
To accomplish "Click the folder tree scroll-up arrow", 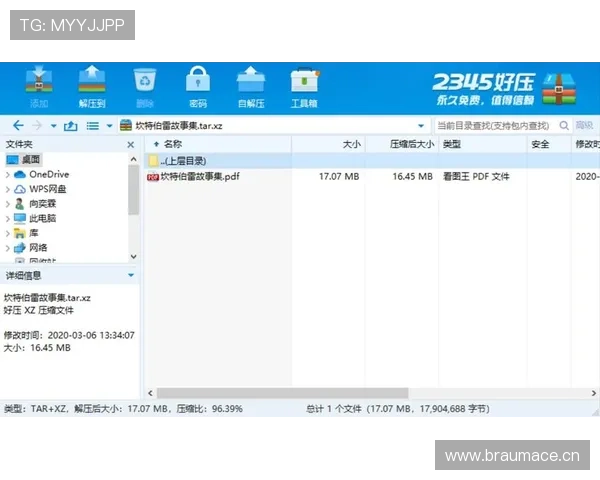I will [x=134, y=159].
